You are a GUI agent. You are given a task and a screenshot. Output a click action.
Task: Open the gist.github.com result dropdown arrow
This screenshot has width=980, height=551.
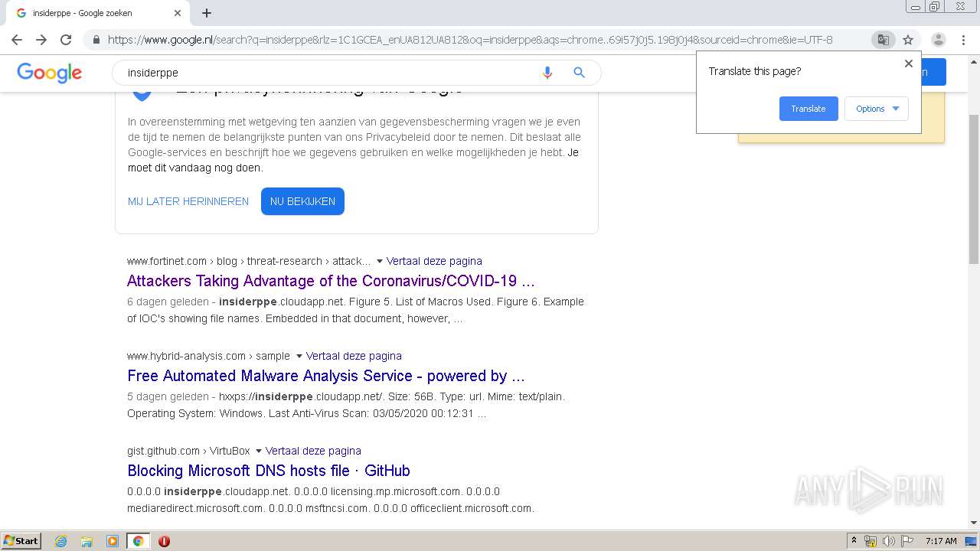click(x=259, y=451)
